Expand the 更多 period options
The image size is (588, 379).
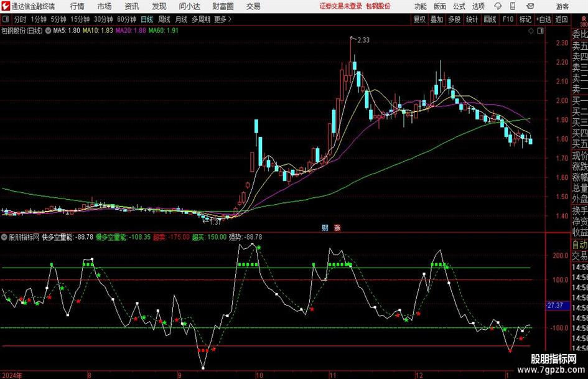click(x=223, y=19)
